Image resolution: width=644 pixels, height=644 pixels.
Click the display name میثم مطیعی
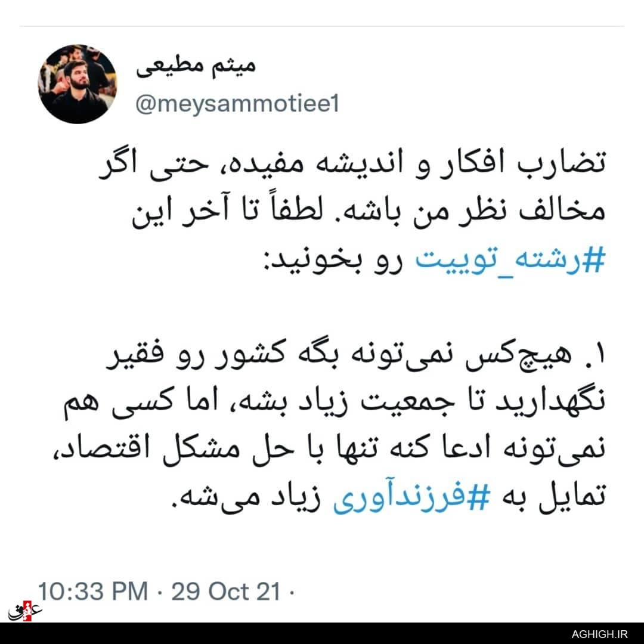coord(196,67)
